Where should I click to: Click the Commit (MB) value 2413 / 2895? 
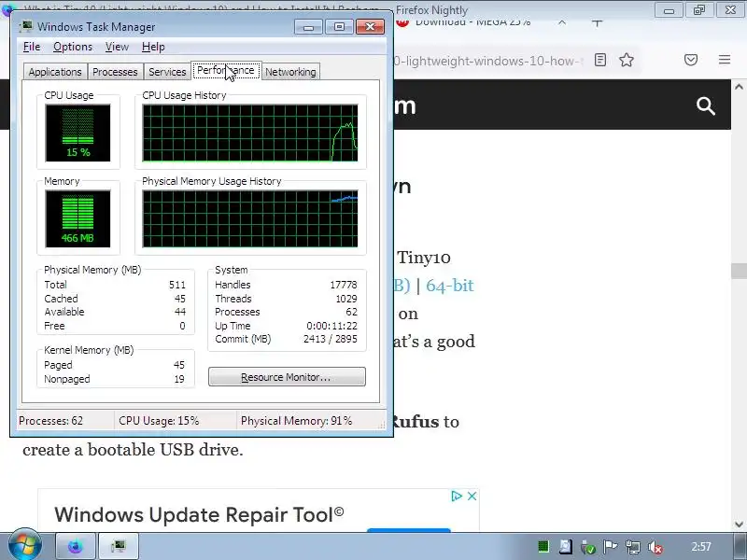click(331, 339)
